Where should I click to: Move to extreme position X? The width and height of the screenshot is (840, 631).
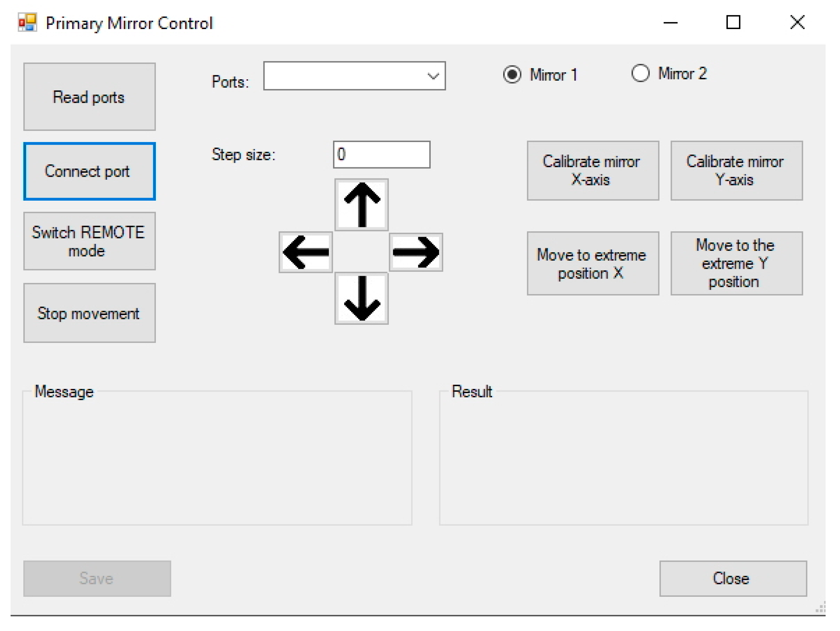592,263
